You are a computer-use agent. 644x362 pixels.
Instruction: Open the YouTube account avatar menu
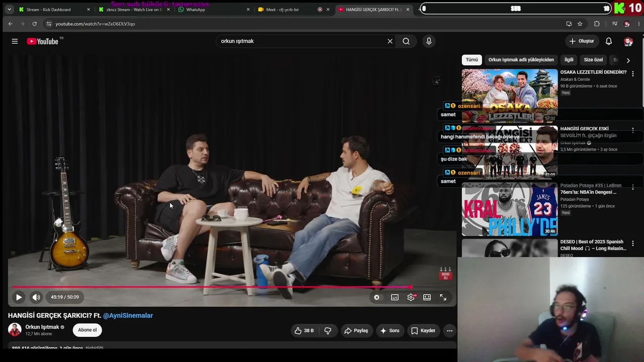click(x=628, y=41)
